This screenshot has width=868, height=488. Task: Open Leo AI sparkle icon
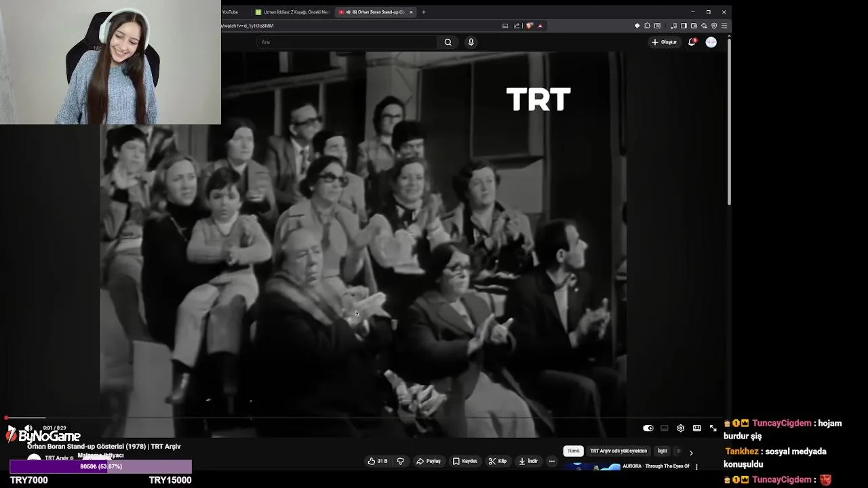[704, 26]
